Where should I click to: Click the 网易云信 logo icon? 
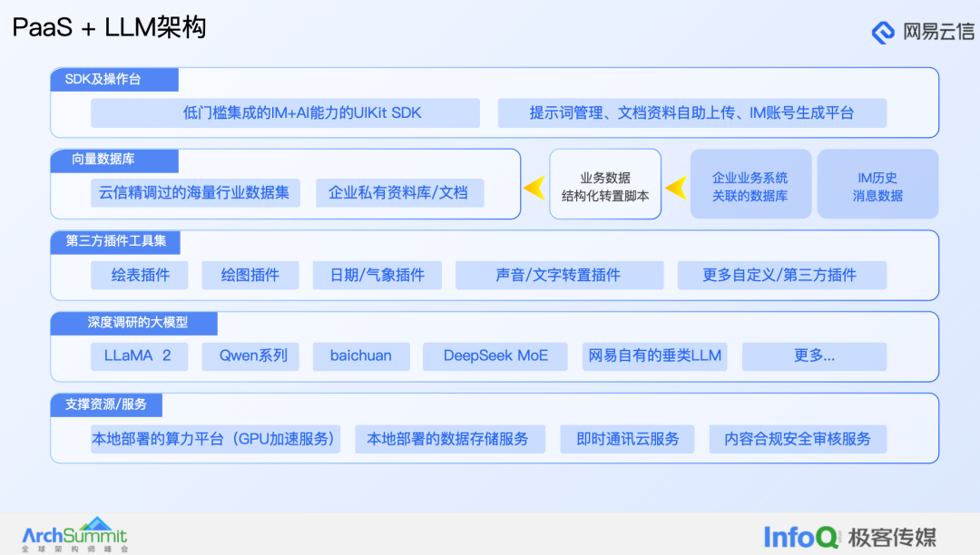click(882, 30)
